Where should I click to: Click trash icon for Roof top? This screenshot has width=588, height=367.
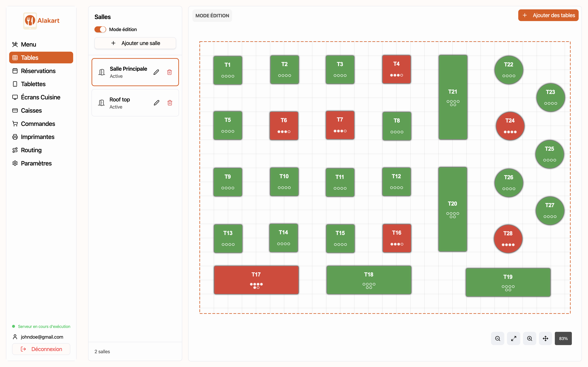pyautogui.click(x=170, y=103)
